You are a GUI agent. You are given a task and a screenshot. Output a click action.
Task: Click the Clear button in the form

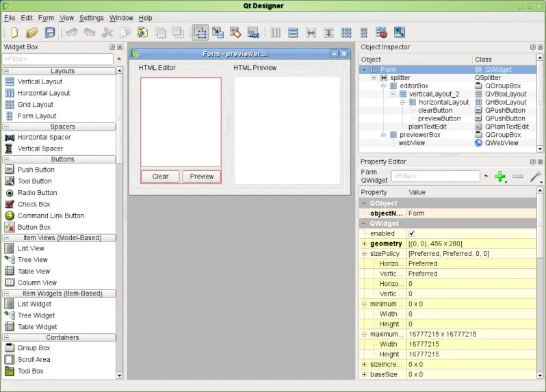[x=160, y=177]
